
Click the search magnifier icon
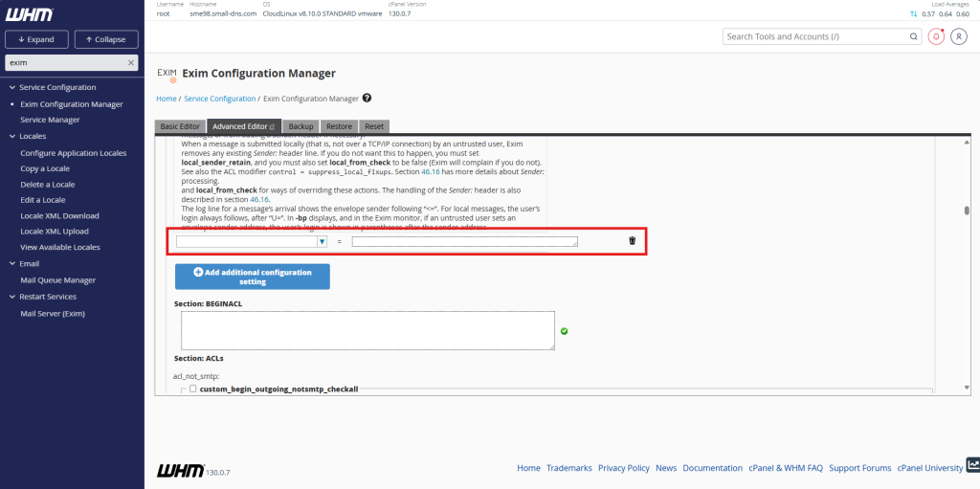913,37
